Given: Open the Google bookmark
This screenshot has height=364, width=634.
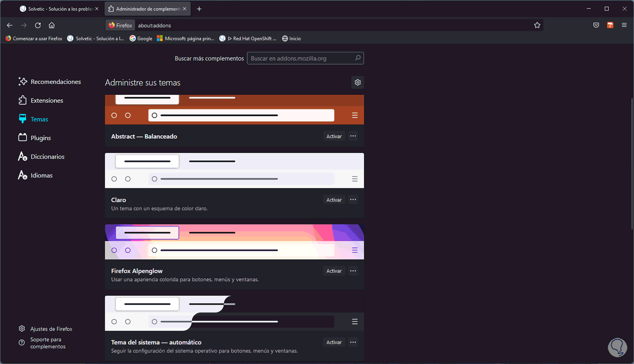Looking at the screenshot, I should point(141,38).
